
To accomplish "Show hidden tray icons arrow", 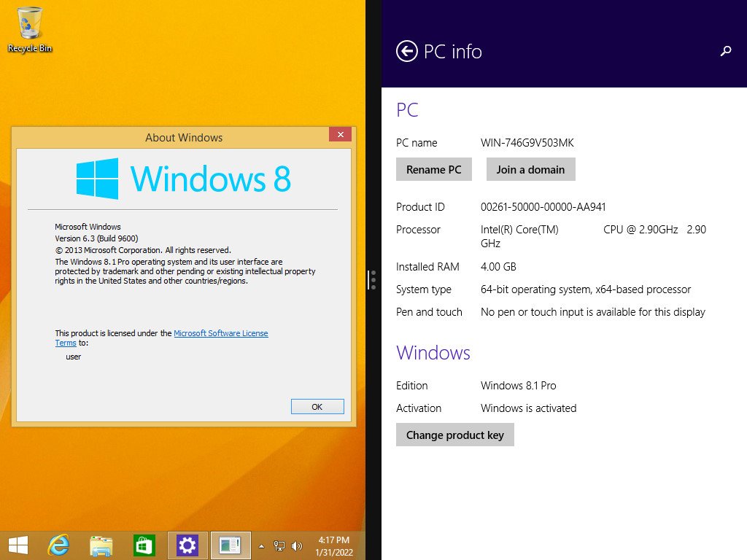I will [x=262, y=546].
